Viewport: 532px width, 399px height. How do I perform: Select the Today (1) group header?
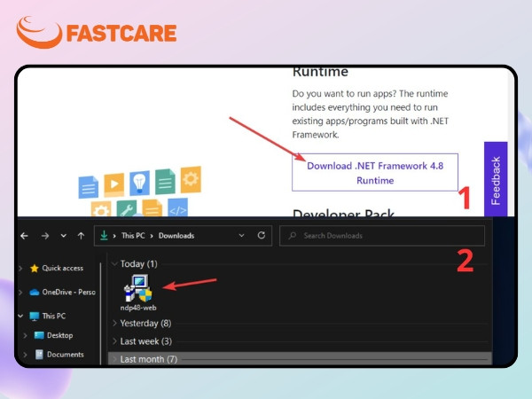click(139, 263)
